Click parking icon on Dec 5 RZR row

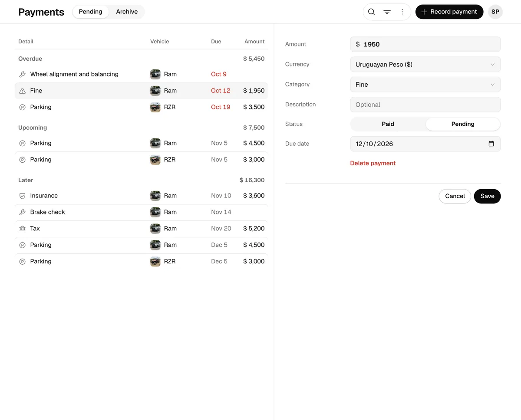point(23,262)
